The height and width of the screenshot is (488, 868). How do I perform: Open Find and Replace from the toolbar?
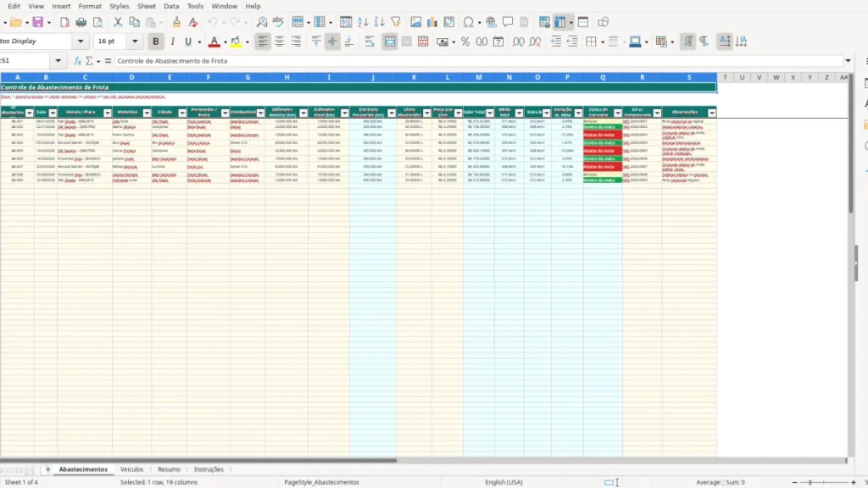point(262,22)
